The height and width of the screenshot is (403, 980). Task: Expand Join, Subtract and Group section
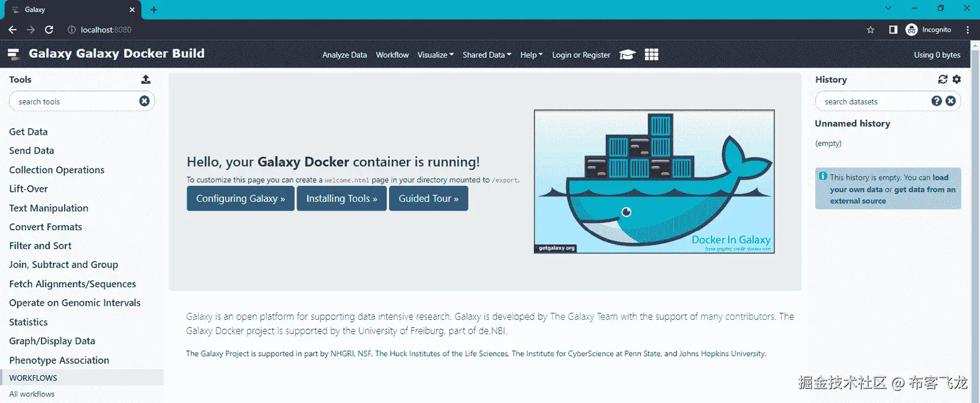64,265
